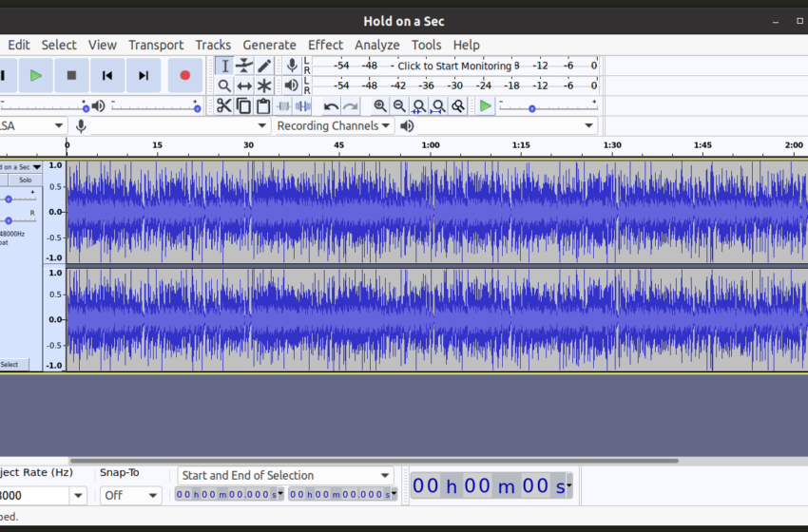The width and height of the screenshot is (808, 532).
Task: Expand the playback device dropdown
Action: point(588,125)
